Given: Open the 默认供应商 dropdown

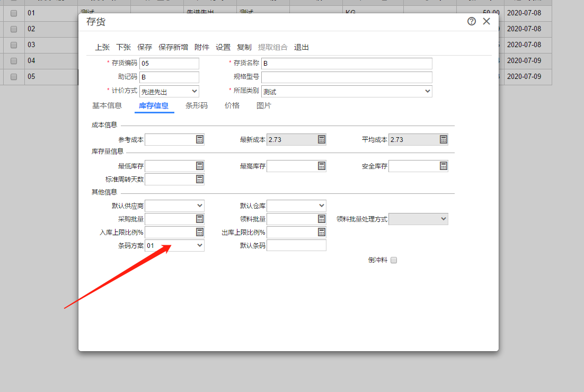Looking at the screenshot, I should pos(175,206).
